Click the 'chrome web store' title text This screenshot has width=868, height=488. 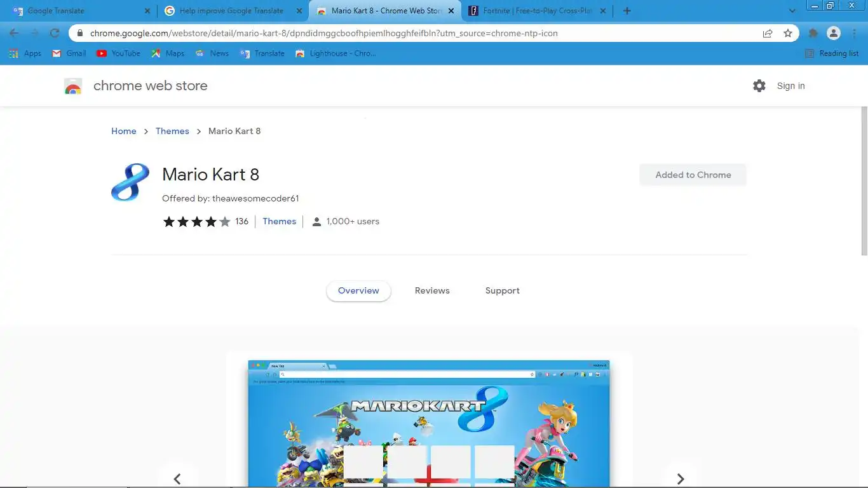pyautogui.click(x=151, y=86)
